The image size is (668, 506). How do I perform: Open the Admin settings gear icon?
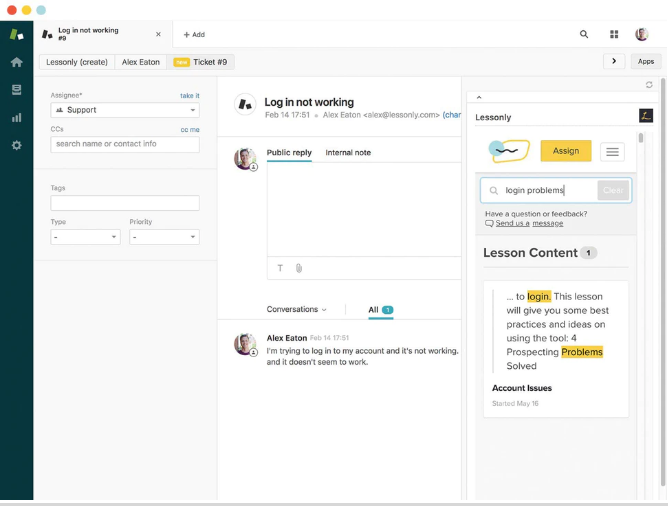[x=16, y=145]
